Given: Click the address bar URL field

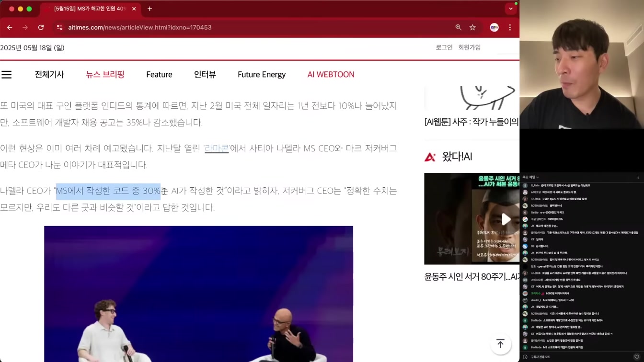Looking at the screenshot, I should pyautogui.click(x=259, y=27).
